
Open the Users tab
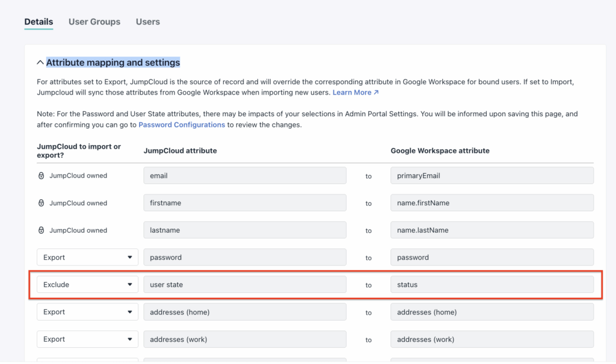click(x=148, y=22)
